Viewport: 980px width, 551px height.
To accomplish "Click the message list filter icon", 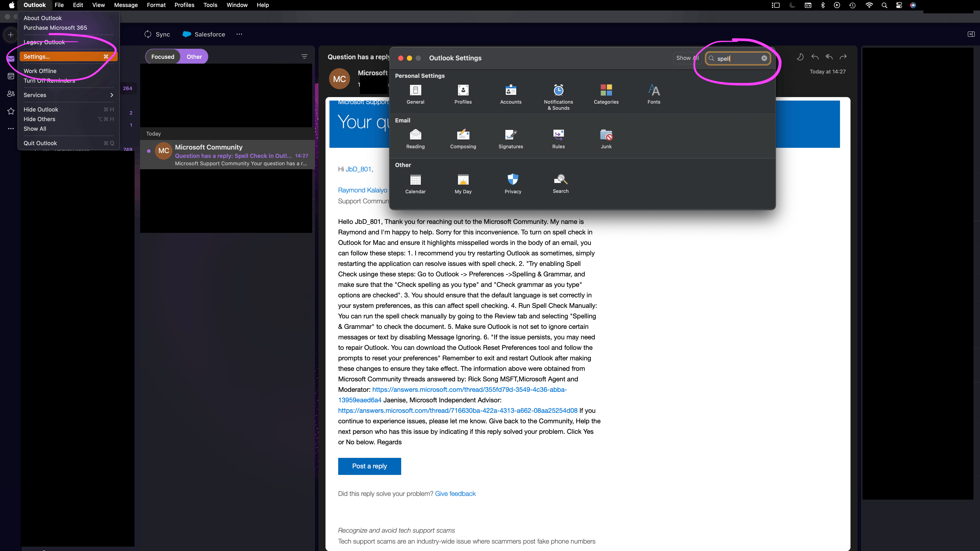I will 304,57.
